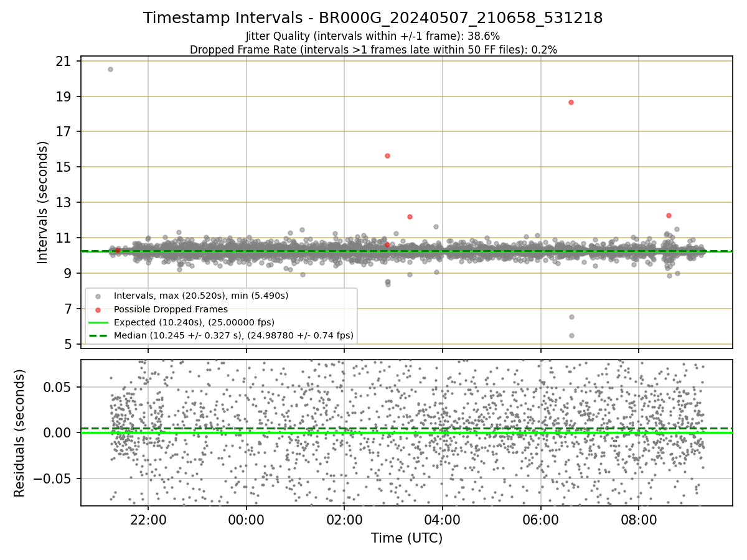
Task: Select the 'Jitter Quality' subtitle line showing 38.6%
Action: 373,37
